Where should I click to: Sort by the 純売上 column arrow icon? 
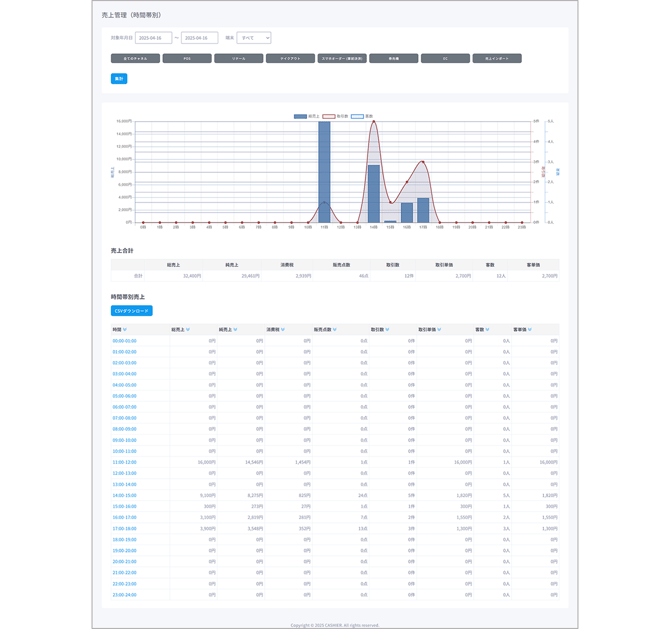click(235, 329)
